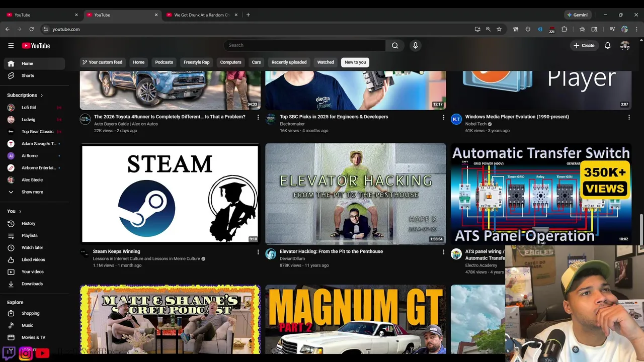The width and height of the screenshot is (644, 362).
Task: Open Watch later in the sidebar
Action: pos(33,248)
